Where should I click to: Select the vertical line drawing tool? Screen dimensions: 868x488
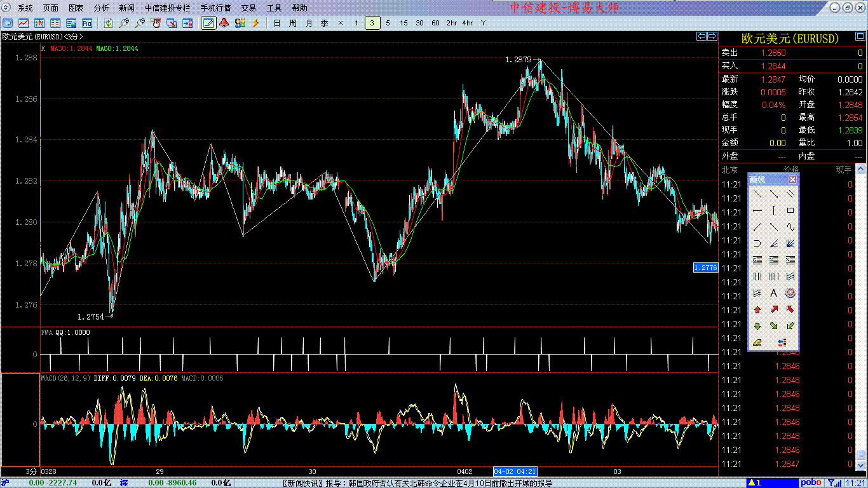tap(774, 210)
